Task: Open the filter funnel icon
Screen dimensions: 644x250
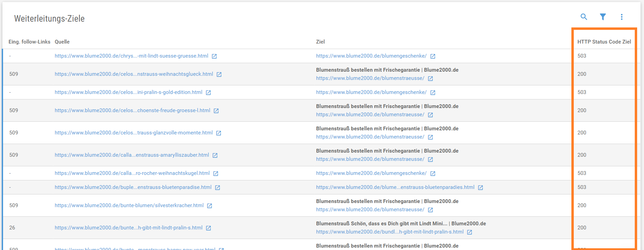Action: pos(603,17)
